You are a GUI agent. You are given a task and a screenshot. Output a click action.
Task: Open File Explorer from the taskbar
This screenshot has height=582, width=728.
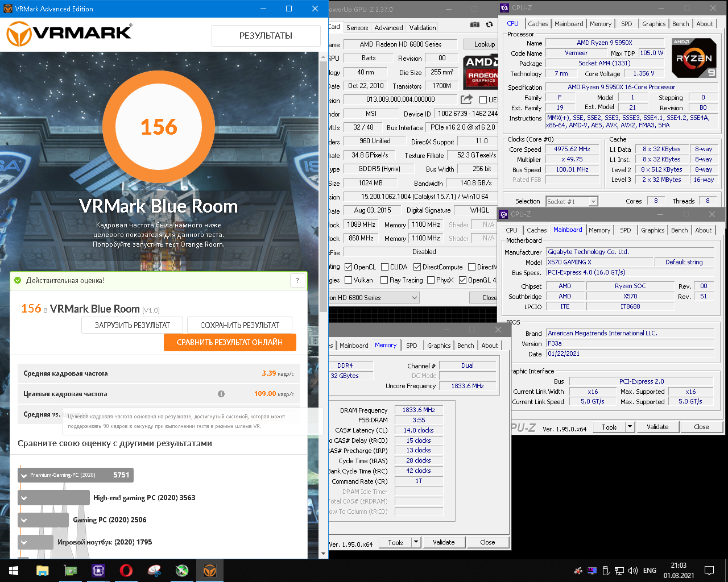click(x=42, y=571)
